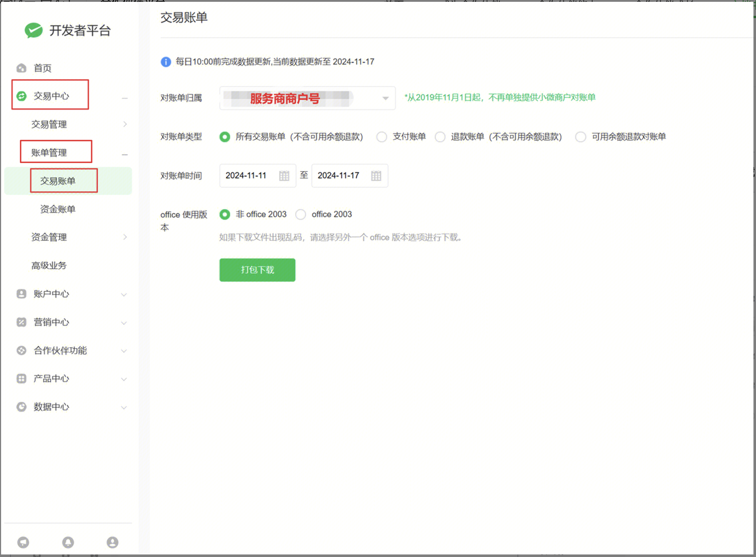Viewport: 756px width, 557px height.
Task: Click the user profile icon at bottom
Action: (112, 542)
